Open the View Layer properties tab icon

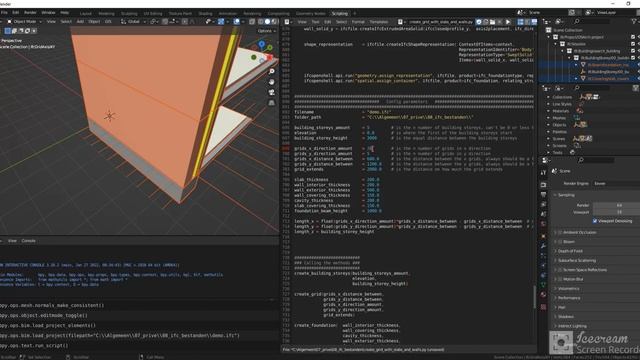point(543,204)
